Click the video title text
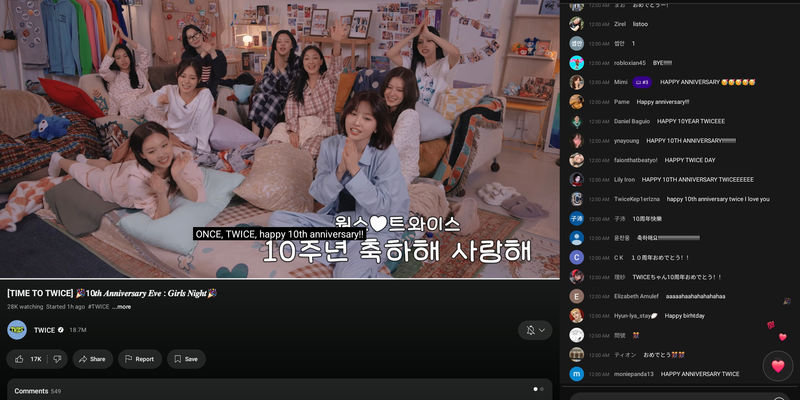This screenshot has width=800, height=400. coord(112,293)
